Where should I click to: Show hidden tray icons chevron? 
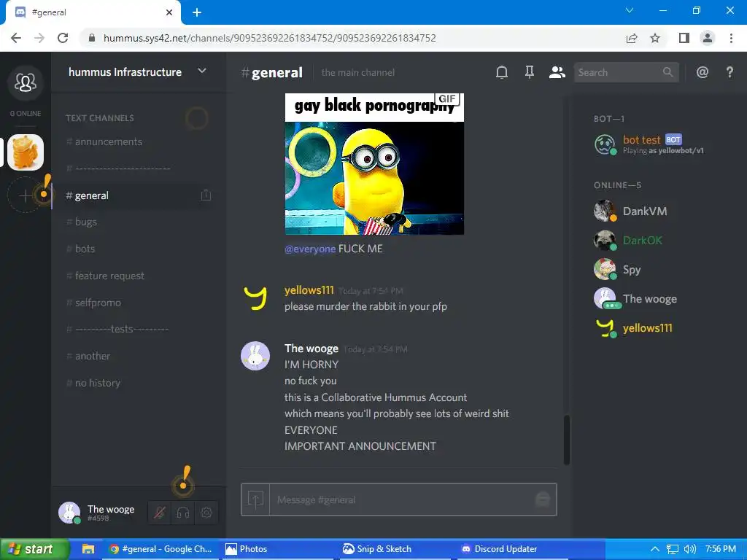pyautogui.click(x=655, y=549)
